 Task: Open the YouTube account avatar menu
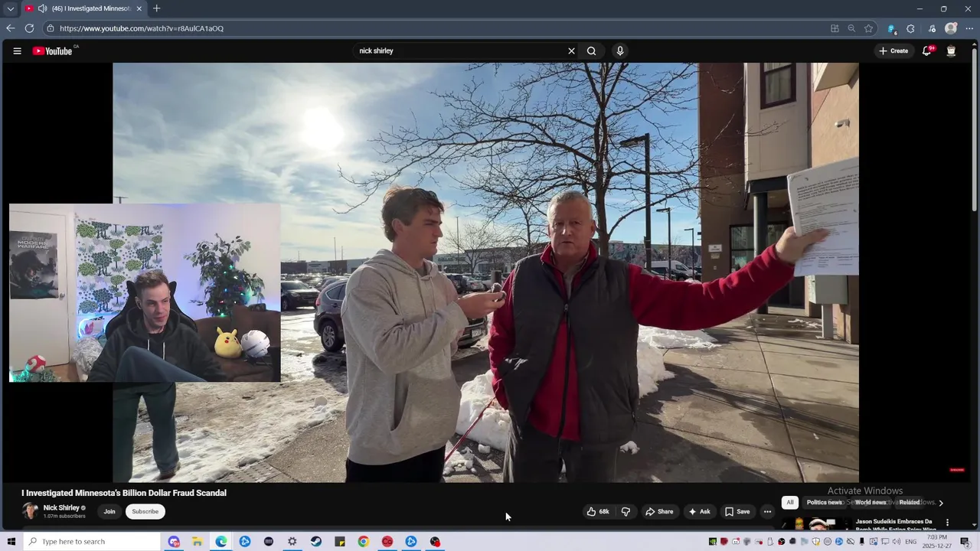[x=951, y=51]
